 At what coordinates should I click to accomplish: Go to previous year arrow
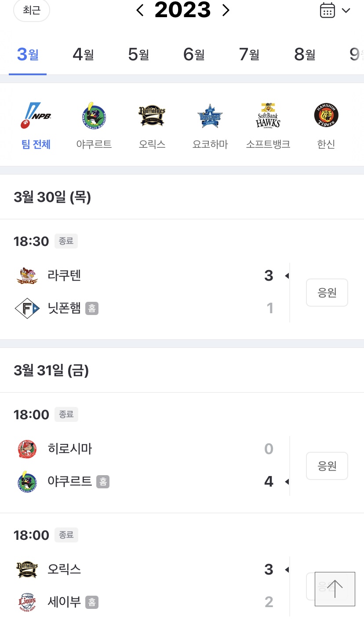140,11
